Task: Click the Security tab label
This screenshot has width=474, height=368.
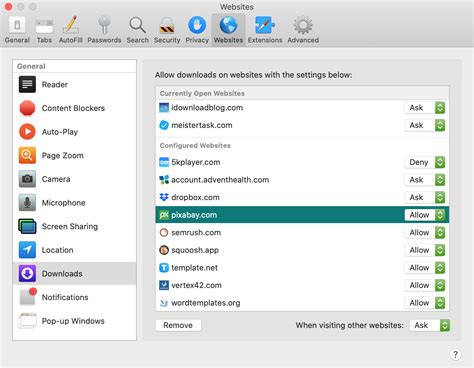Action: [167, 40]
